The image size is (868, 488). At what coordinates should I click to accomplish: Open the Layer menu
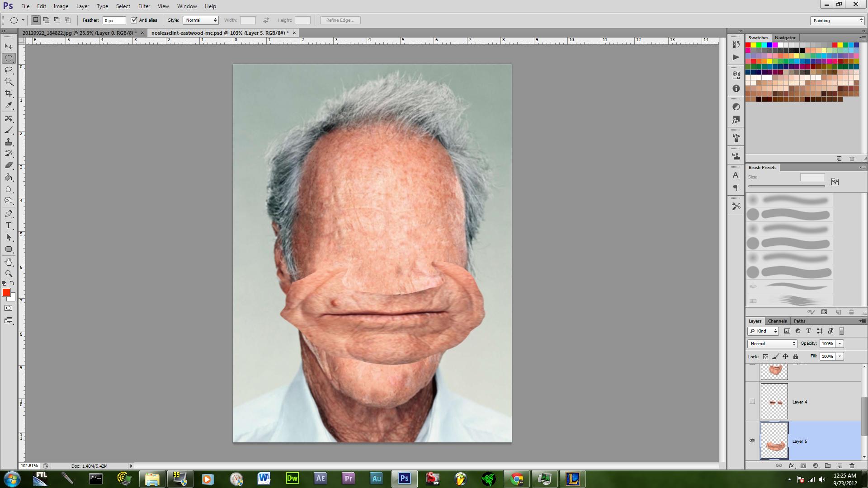pyautogui.click(x=82, y=6)
